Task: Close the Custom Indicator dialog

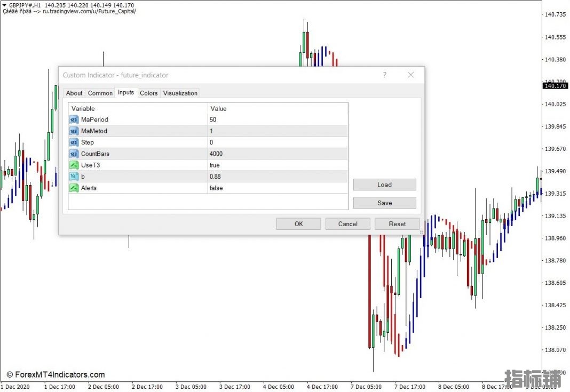Action: pyautogui.click(x=411, y=75)
